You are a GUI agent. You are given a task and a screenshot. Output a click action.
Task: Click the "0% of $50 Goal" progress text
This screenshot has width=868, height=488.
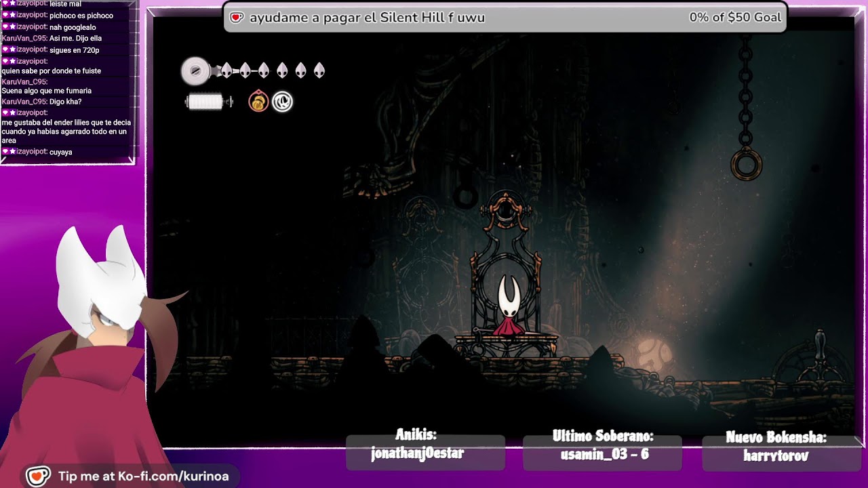point(735,18)
